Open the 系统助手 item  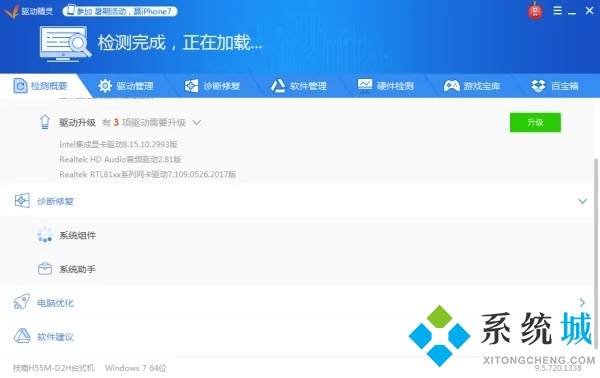pyautogui.click(x=77, y=269)
